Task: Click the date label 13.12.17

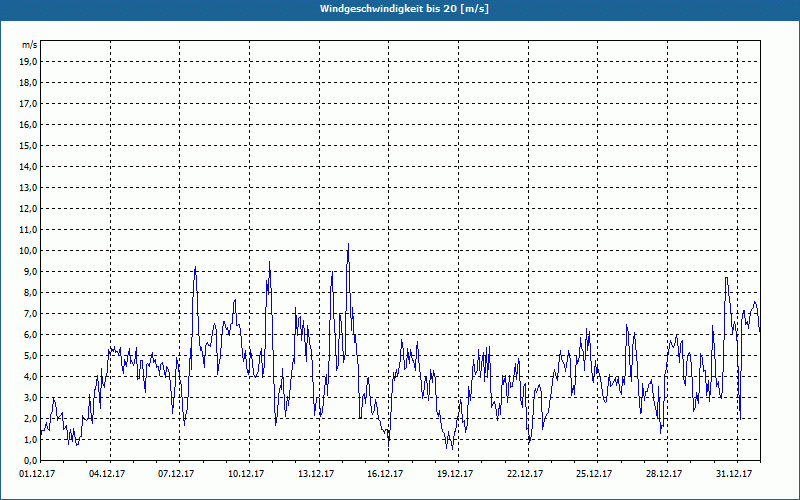Action: [316, 474]
